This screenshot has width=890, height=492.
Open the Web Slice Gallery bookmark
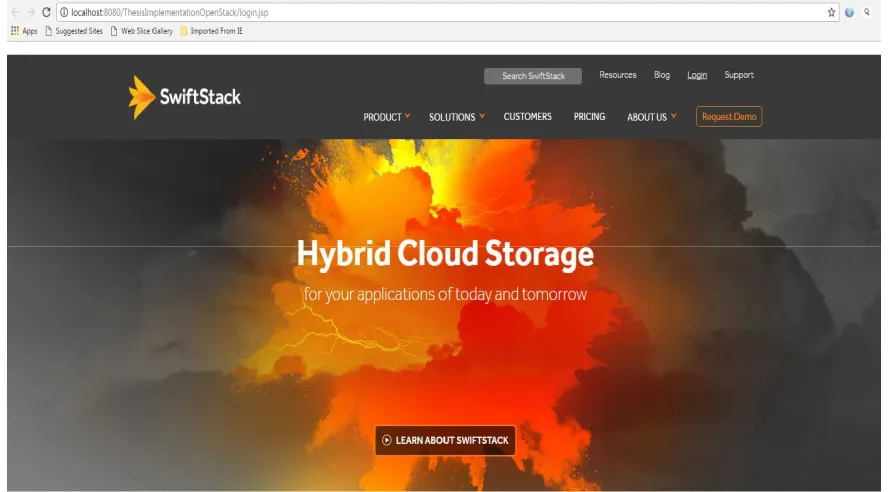[x=141, y=31]
